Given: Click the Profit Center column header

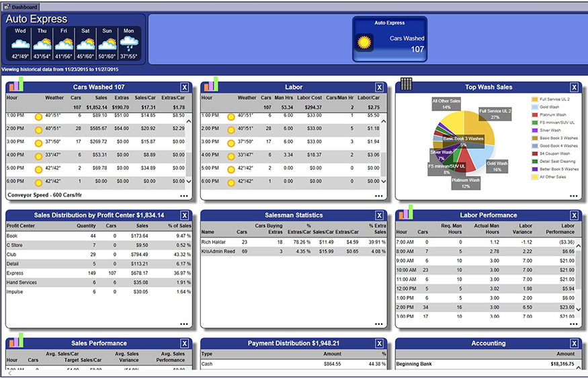Looking at the screenshot, I should click(x=20, y=225).
